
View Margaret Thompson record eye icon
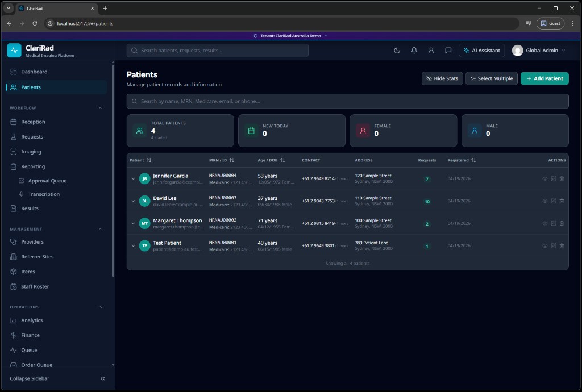click(545, 223)
